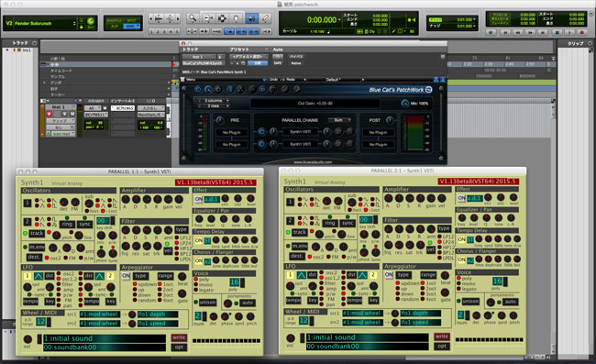Screen dimensions: 596x364
Task: Choose LFO 2 triangle waveform in PARALLEL 1:1 Synth1
Action: click(100, 276)
